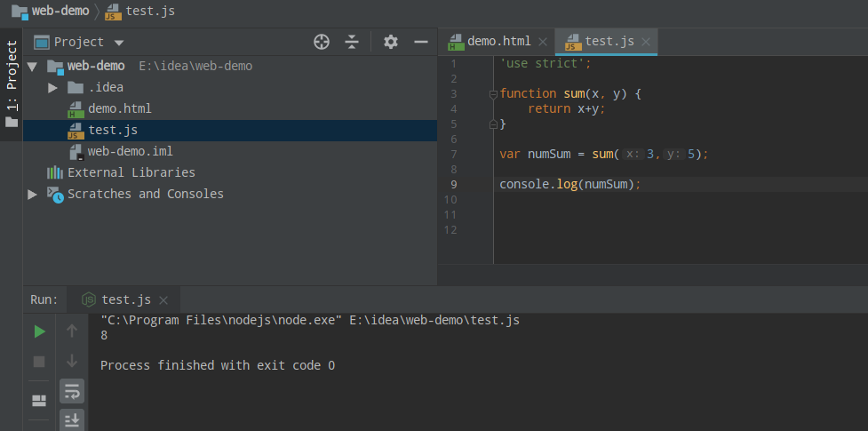Open the Project panel settings gear
Viewport: 868px width, 431px height.
coord(391,42)
